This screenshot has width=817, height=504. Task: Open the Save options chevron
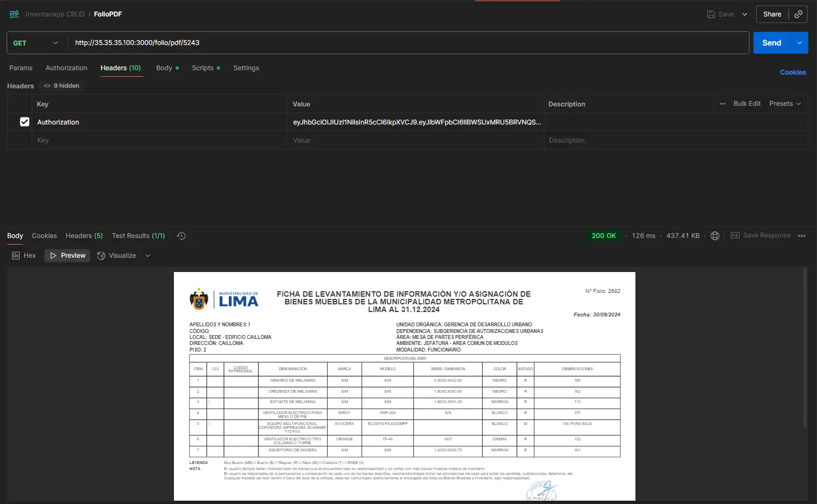(x=745, y=14)
